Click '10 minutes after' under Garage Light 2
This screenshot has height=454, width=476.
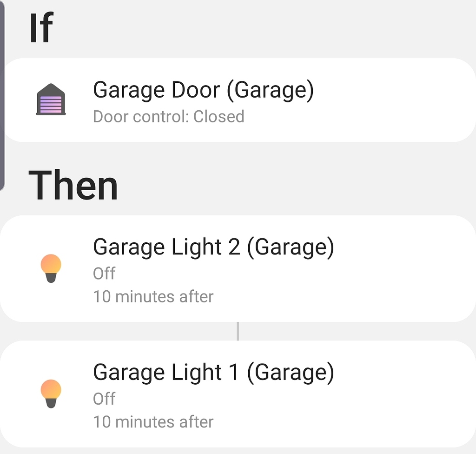[x=153, y=296]
